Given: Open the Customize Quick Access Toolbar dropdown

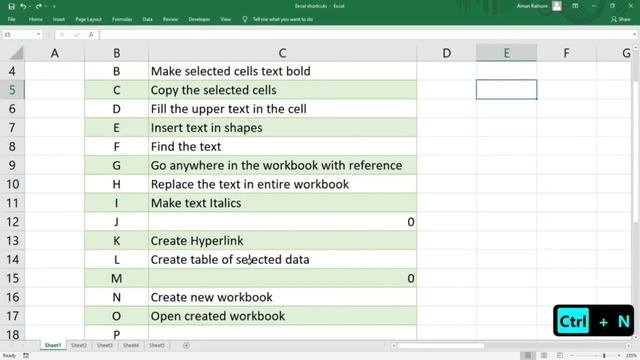Looking at the screenshot, I should click(54, 7).
